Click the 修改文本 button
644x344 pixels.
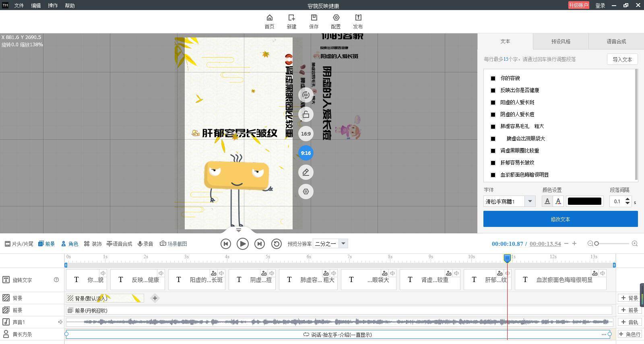560,219
